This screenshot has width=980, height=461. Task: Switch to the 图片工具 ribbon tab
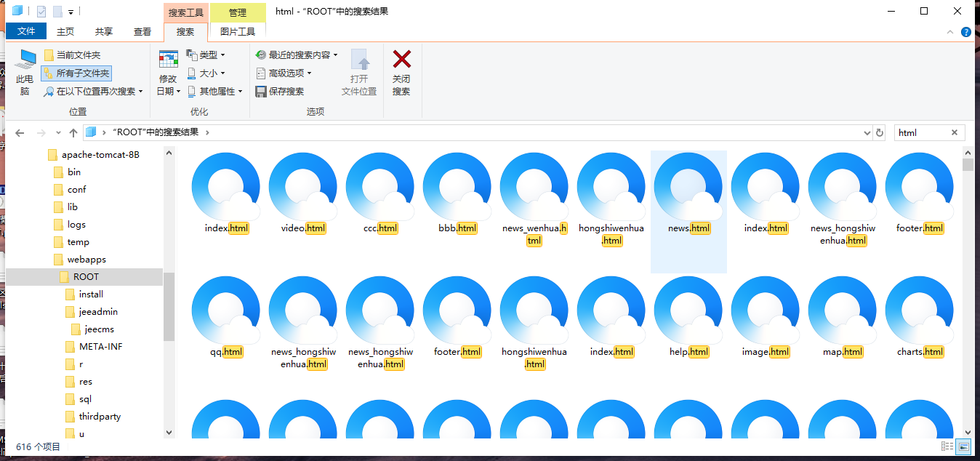(x=238, y=31)
